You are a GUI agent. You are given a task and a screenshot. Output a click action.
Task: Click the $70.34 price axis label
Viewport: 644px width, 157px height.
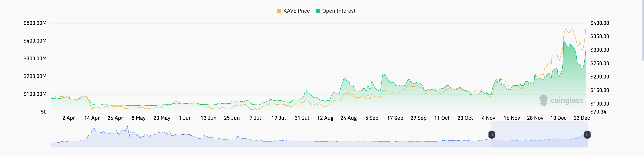click(x=598, y=112)
